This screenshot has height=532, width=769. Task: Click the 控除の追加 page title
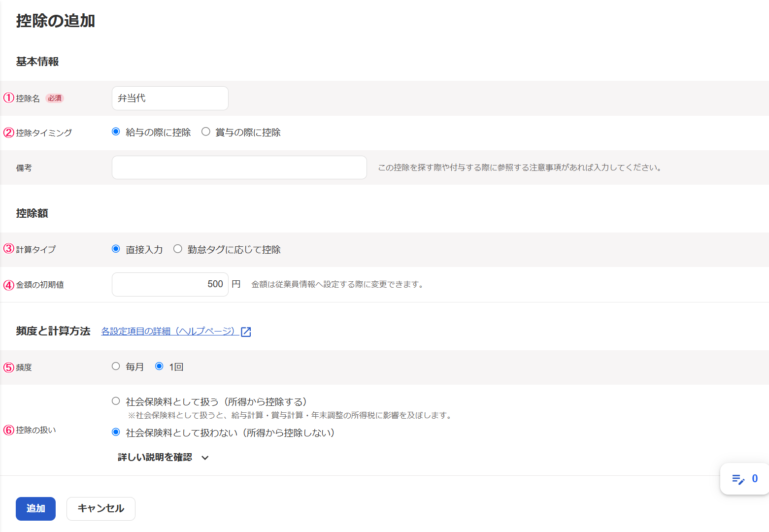[x=56, y=21]
